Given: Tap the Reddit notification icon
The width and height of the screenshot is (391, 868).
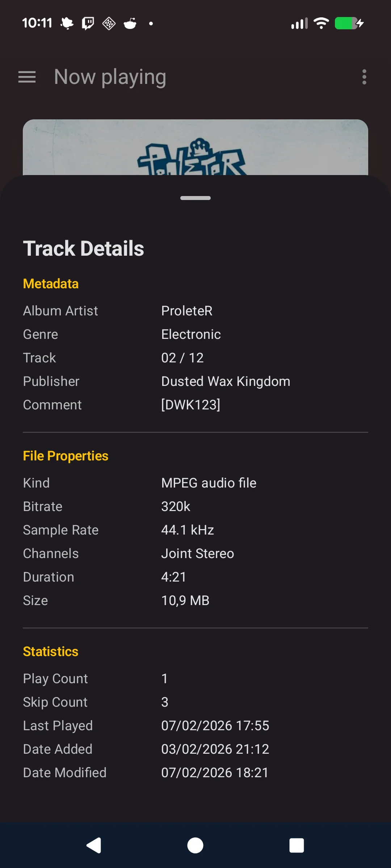Looking at the screenshot, I should click(130, 23).
